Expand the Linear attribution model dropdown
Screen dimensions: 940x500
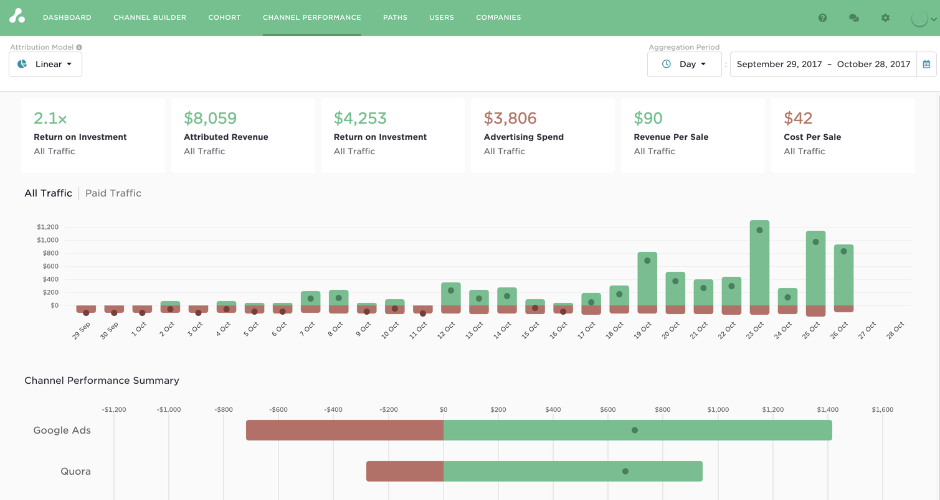[x=46, y=64]
